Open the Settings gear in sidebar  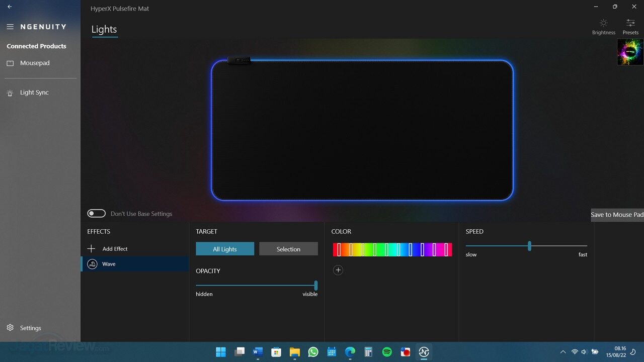pyautogui.click(x=10, y=328)
